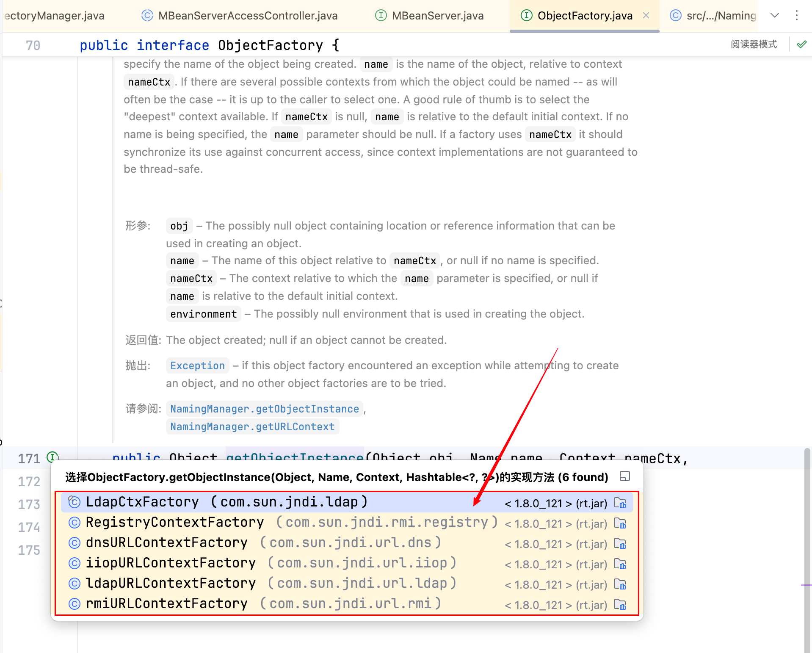Viewport: 812px width, 653px height.
Task: Click the library folder icon for LdapCtxFactory
Action: tap(620, 503)
